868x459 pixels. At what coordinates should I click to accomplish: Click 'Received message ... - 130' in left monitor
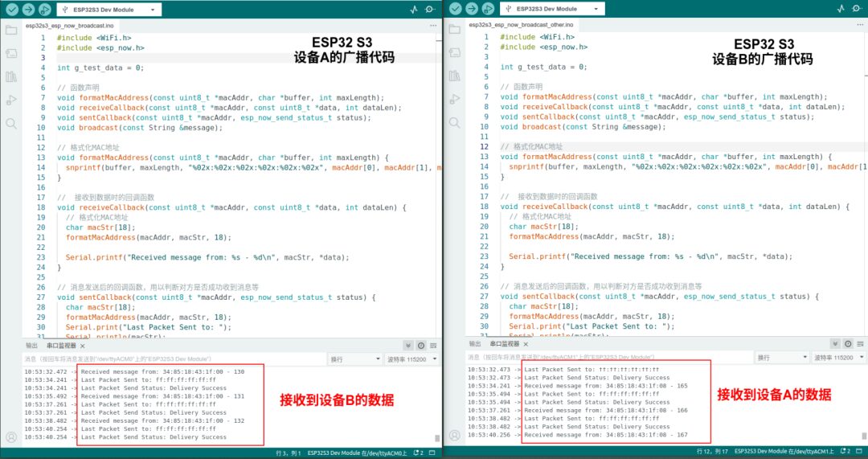click(162, 372)
